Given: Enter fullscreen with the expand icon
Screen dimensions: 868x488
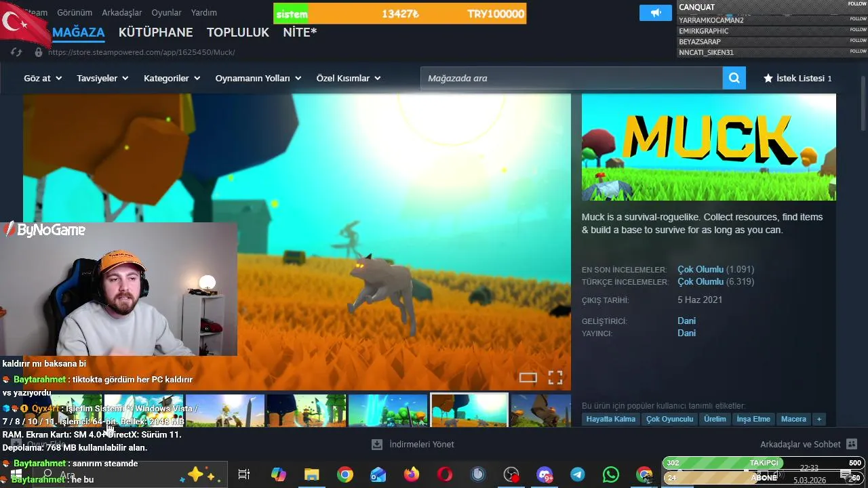Looking at the screenshot, I should click(555, 378).
